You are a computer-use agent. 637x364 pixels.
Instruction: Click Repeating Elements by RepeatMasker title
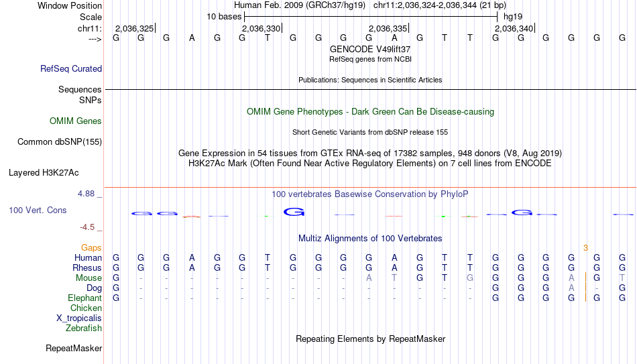tap(370, 339)
